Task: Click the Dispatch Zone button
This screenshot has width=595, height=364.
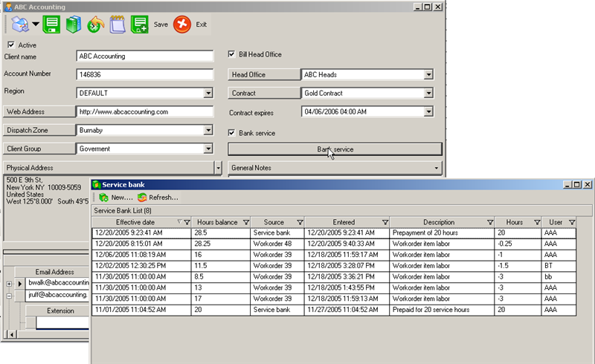Action: pyautogui.click(x=39, y=130)
